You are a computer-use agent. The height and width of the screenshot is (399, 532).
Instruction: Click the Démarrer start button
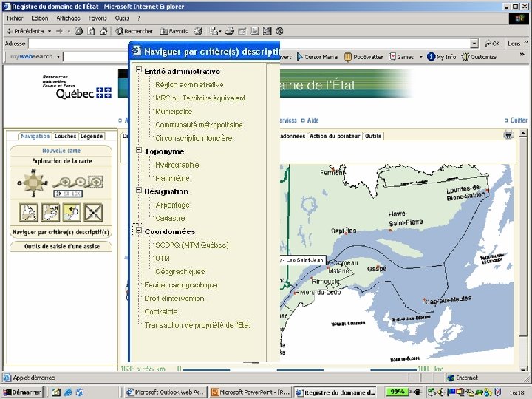(23, 392)
